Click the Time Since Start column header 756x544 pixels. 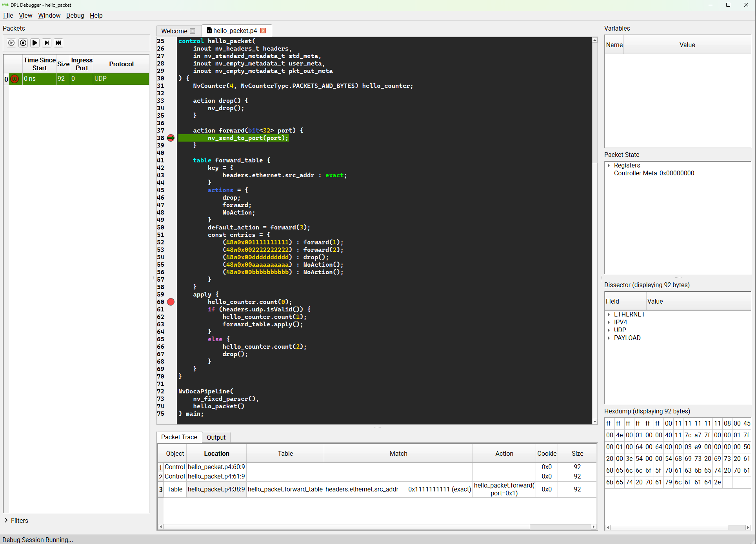pos(39,64)
